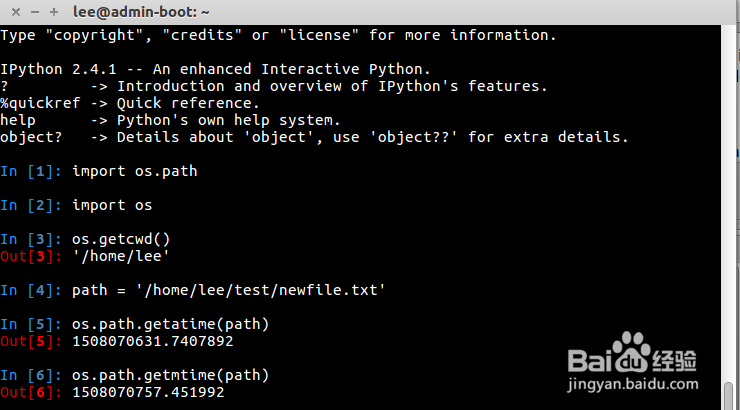Click the 1508070757.451992 output value
The image size is (740, 410).
[x=148, y=392]
